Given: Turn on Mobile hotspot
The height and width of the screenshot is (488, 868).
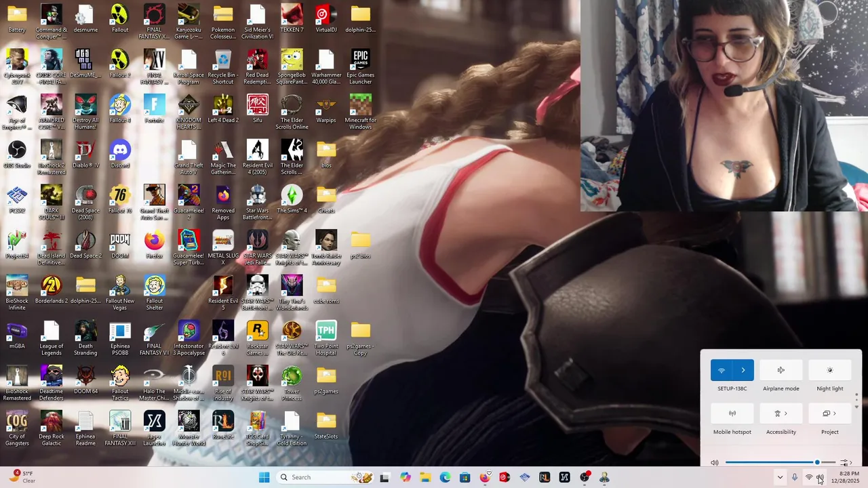Looking at the screenshot, I should coord(732,413).
